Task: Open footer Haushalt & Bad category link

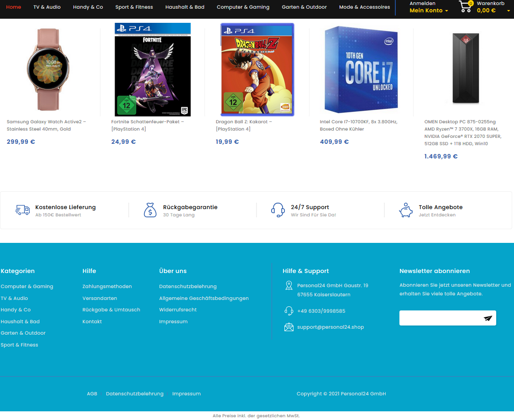Action: (20, 321)
